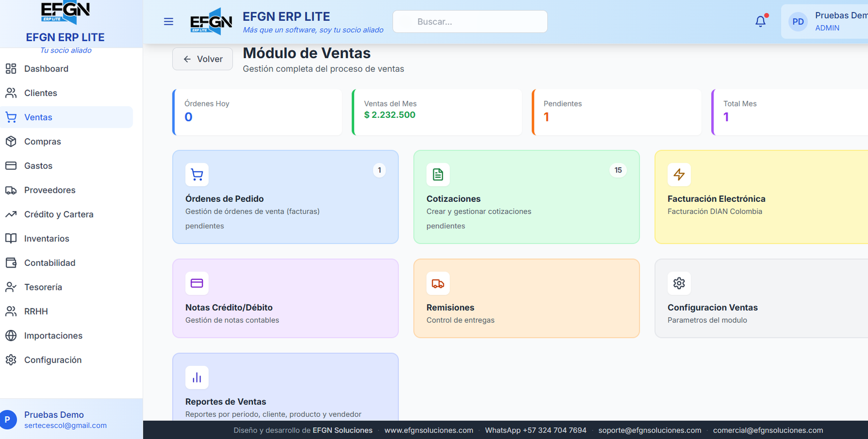Click Crédito y Cartera label
This screenshot has height=439, width=868.
(59, 214)
